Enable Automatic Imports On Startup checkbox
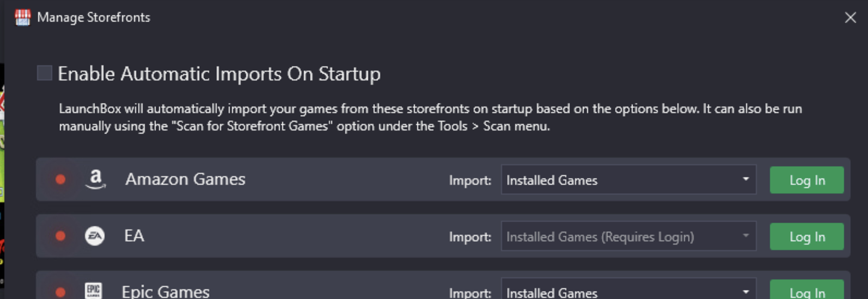The height and width of the screenshot is (299, 868). [44, 73]
